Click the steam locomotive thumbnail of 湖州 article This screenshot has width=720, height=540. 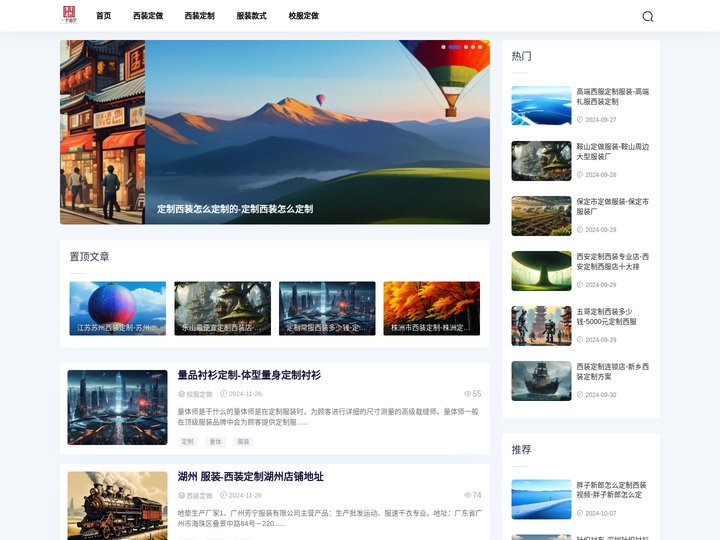[x=118, y=506]
